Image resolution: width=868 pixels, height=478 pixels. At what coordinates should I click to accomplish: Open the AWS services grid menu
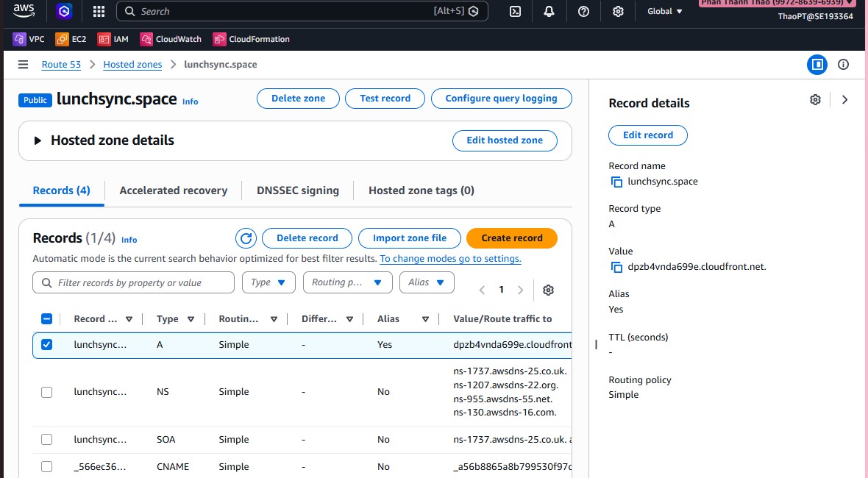99,12
